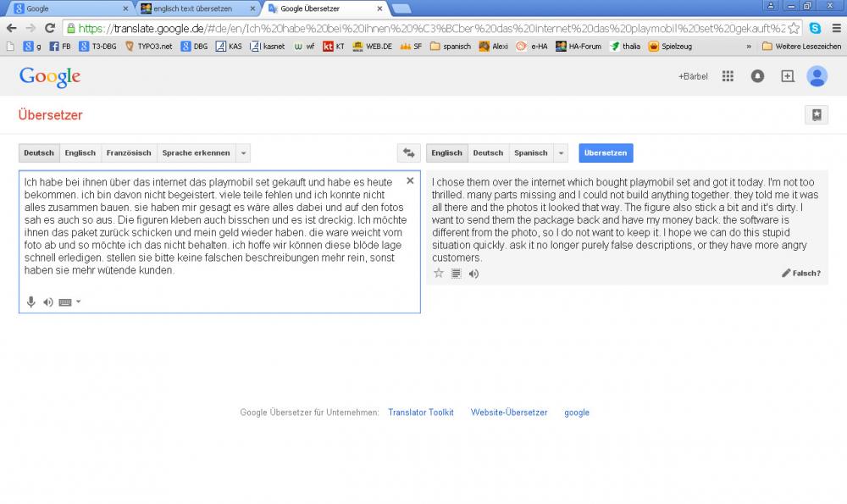Image resolution: width=847 pixels, height=504 pixels.
Task: Open the Translator Toolkit link
Action: [420, 413]
